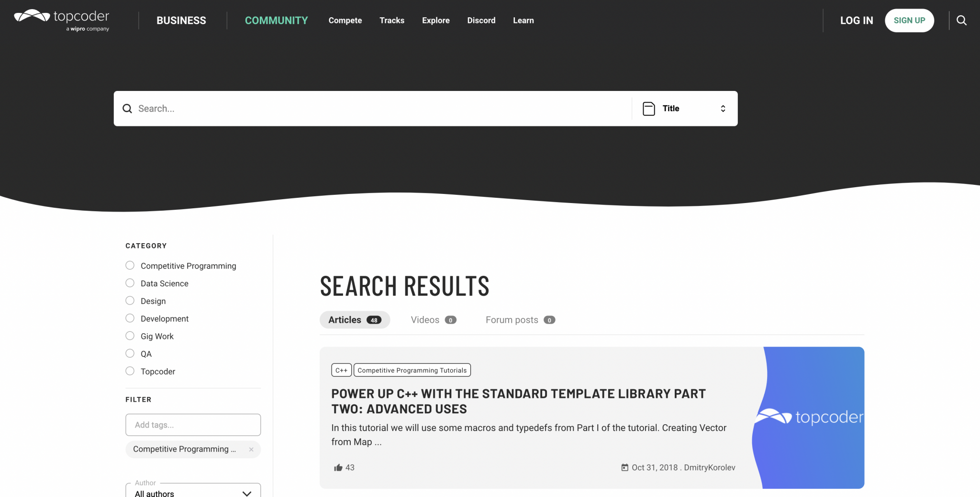Viewport: 980px width, 497px height.
Task: Click the C++ tag badge on the article
Action: coord(341,370)
